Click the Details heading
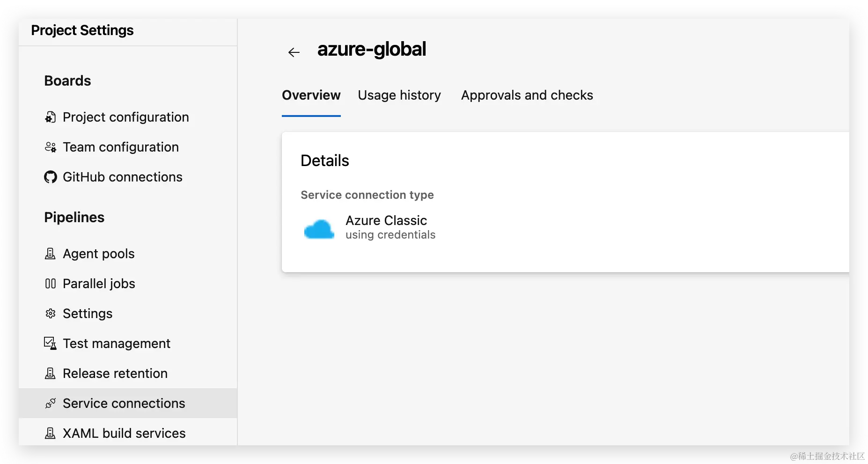 pyautogui.click(x=325, y=160)
